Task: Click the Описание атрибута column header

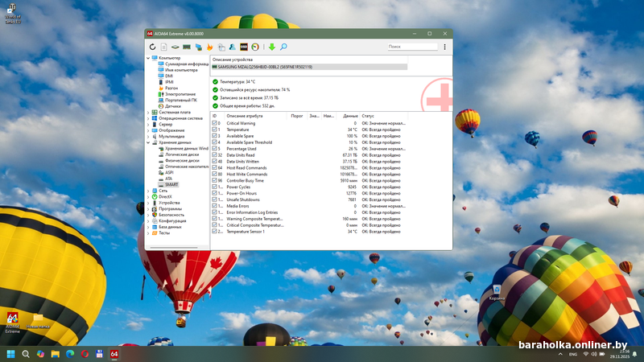Action: click(x=246, y=116)
